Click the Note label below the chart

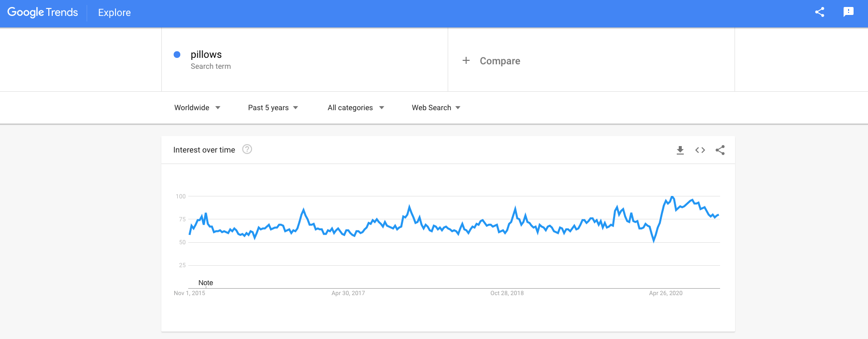(x=206, y=283)
